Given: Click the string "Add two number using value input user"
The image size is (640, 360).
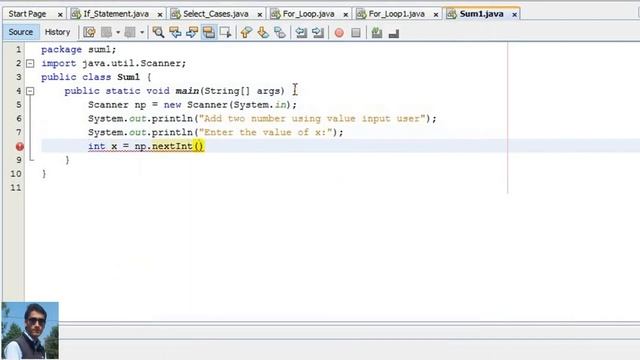Looking at the screenshot, I should (x=312, y=118).
